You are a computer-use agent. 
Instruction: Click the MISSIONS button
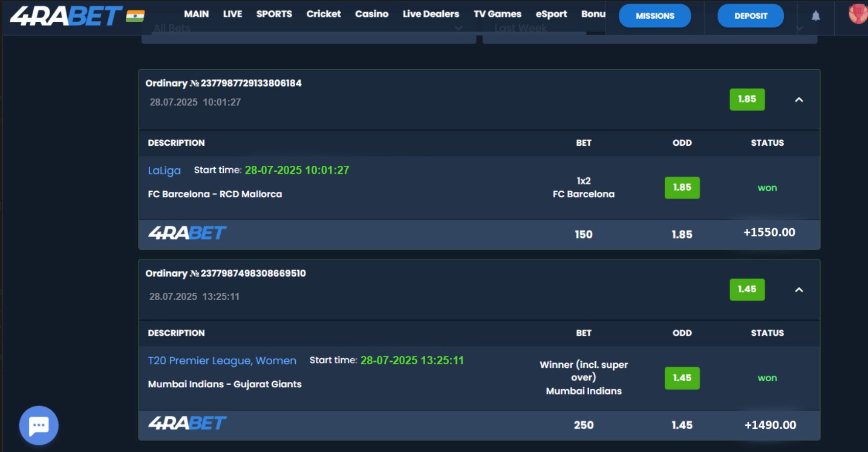[x=654, y=16]
